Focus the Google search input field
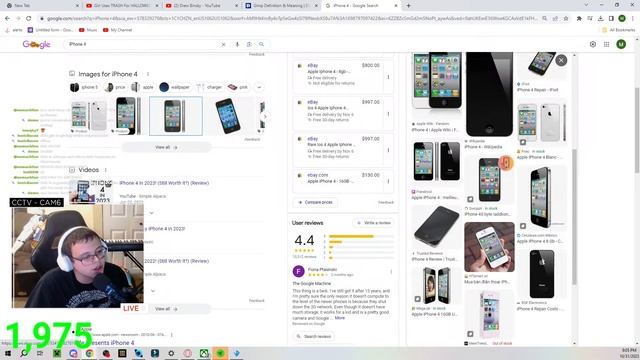Image resolution: width=640 pixels, height=360 pixels. click(x=143, y=44)
